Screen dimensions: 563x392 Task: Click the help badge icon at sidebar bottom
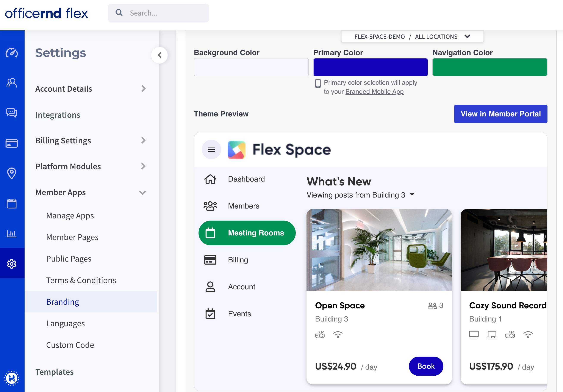coord(11,378)
